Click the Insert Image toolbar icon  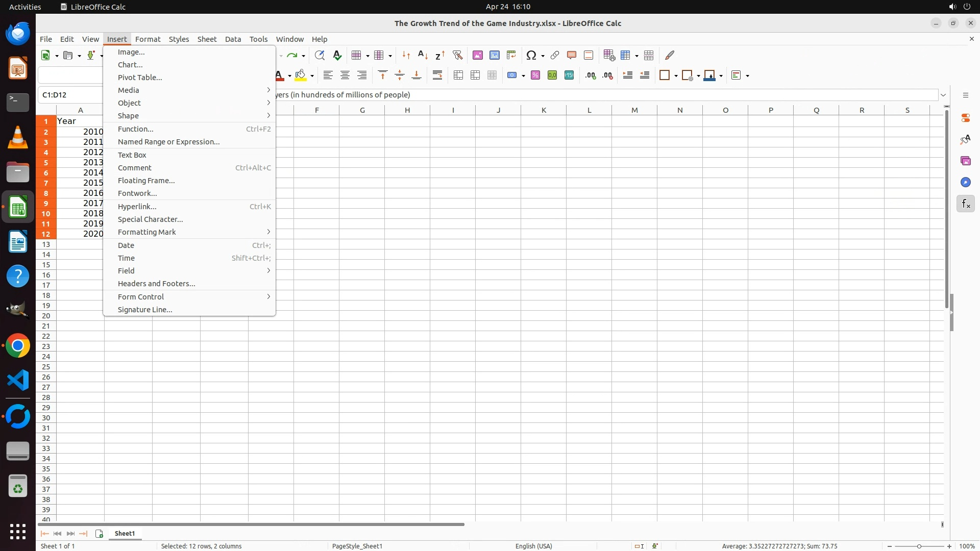pos(478,55)
